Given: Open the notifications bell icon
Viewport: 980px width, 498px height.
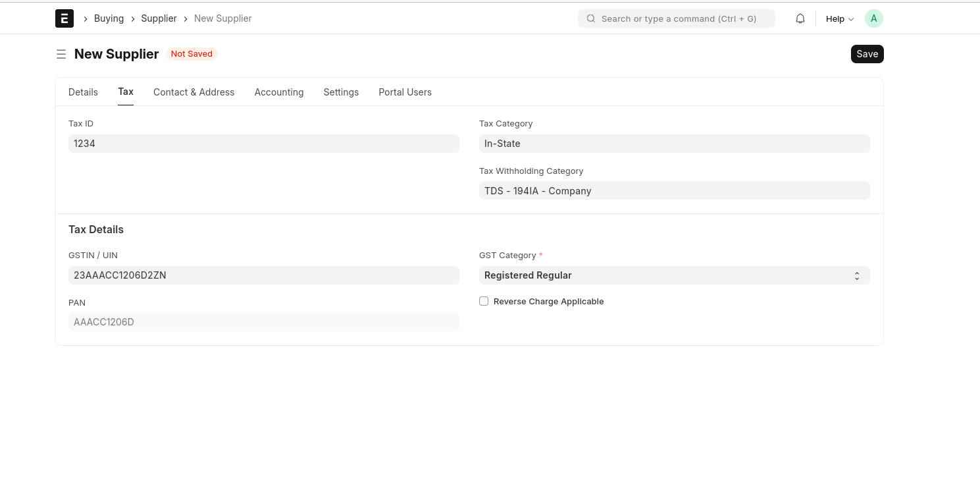Looking at the screenshot, I should pos(800,18).
